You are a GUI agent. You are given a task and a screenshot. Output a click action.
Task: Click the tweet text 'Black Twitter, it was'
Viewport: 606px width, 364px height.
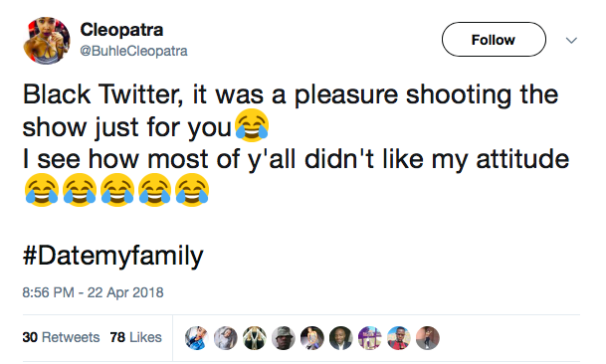click(142, 94)
